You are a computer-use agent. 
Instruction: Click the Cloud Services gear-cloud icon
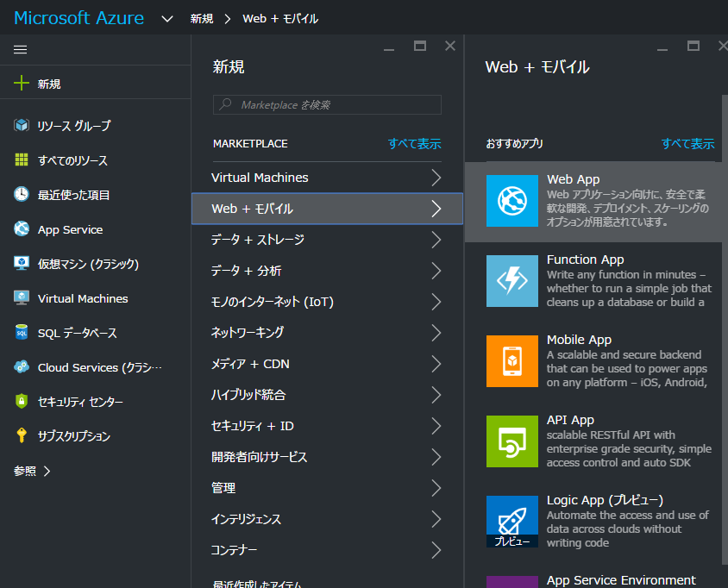click(22, 367)
